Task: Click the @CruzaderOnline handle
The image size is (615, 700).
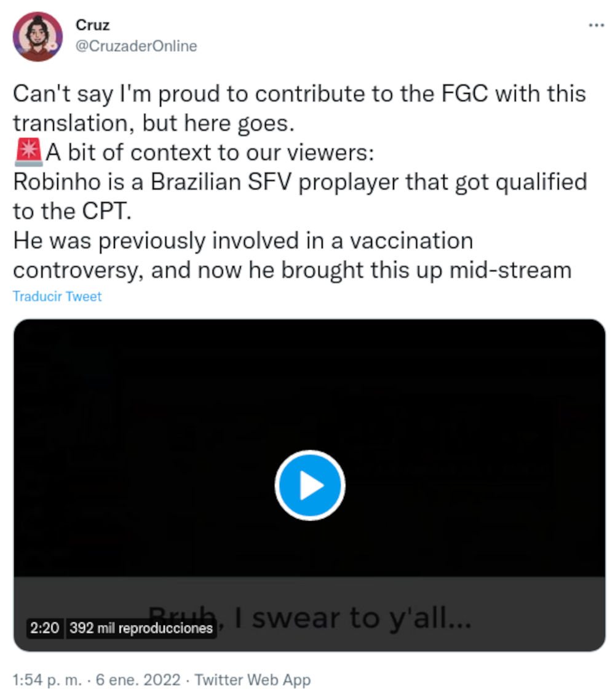Action: 136,46
